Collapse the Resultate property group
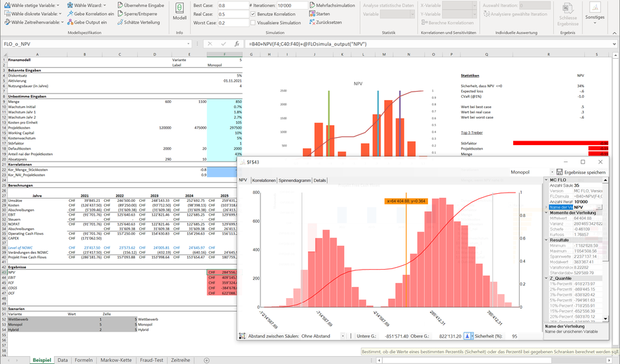This screenshot has height=364, width=620. point(546,240)
